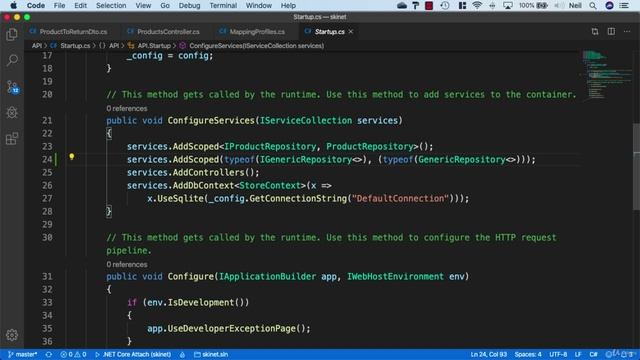640x360 pixels.
Task: Open the macOS Notification Center icon
Action: (624, 6)
